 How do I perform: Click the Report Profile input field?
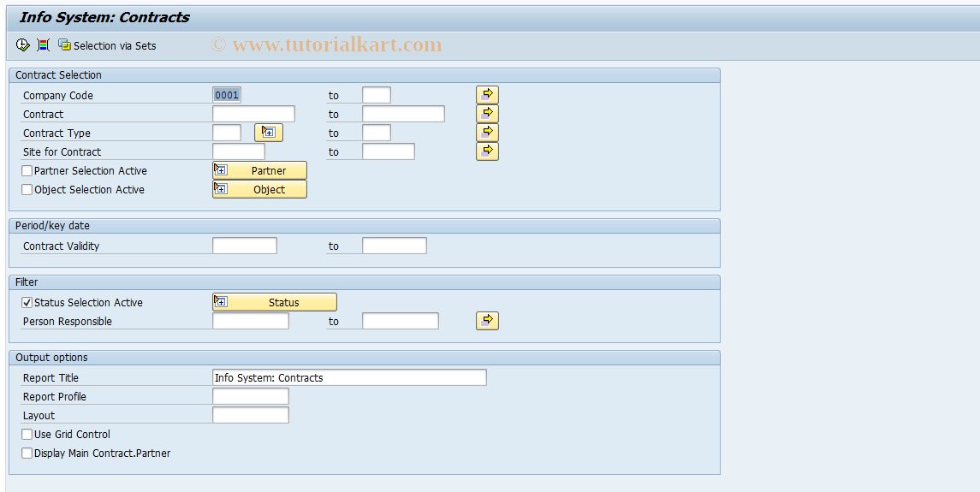coord(250,396)
